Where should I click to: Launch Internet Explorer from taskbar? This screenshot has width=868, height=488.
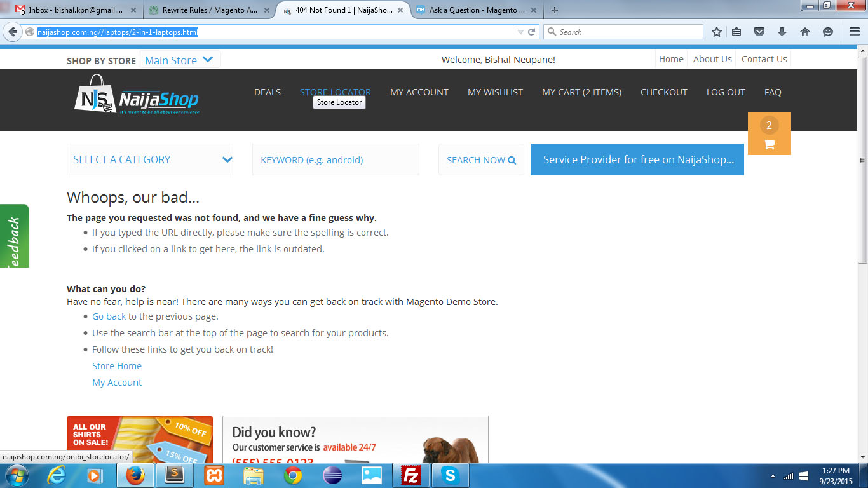point(57,475)
